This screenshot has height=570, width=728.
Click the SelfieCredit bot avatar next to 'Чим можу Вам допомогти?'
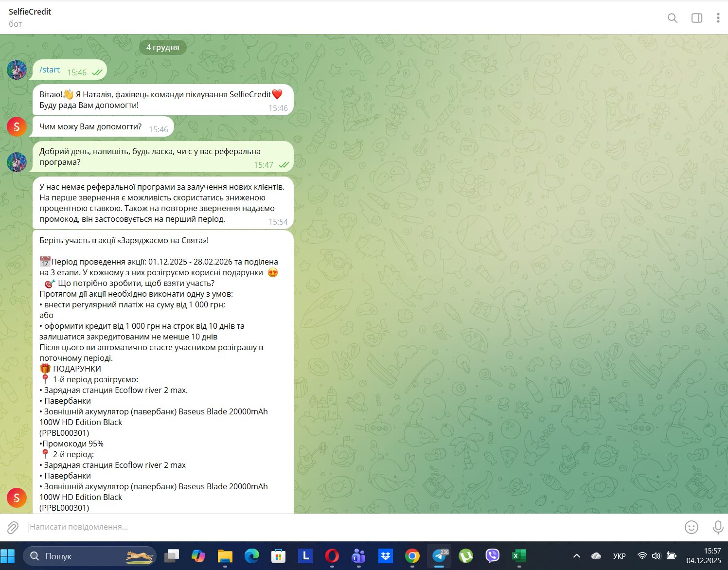17,127
